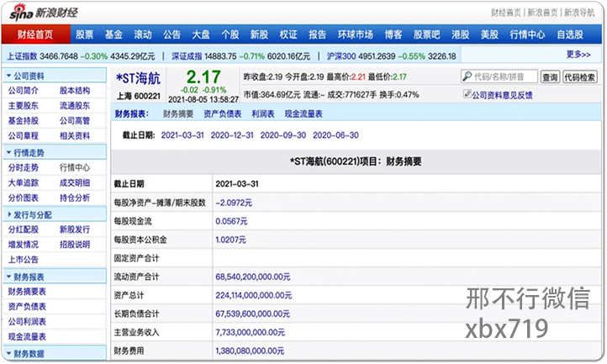Collapse the 行情走势 sidebar section
This screenshot has width=607, height=364.
pyautogui.click(x=9, y=152)
